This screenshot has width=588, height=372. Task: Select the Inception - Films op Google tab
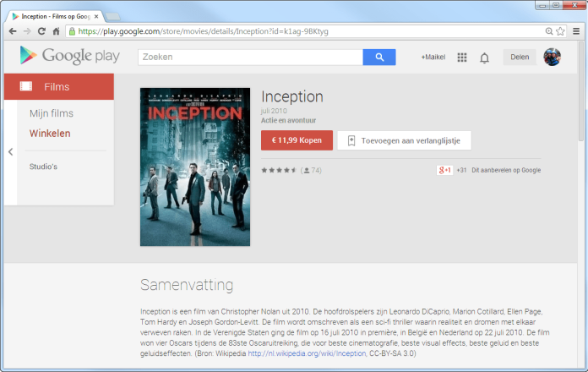[x=54, y=17]
